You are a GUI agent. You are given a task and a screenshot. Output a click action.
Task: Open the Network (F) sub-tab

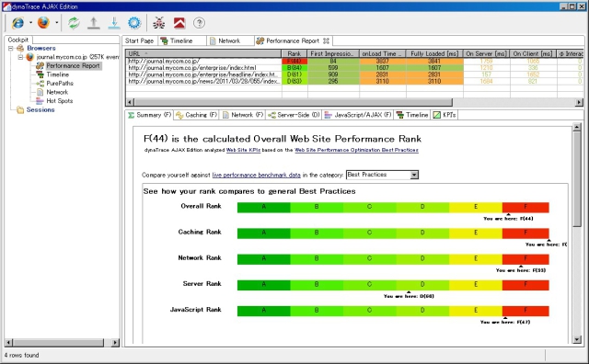coord(243,115)
